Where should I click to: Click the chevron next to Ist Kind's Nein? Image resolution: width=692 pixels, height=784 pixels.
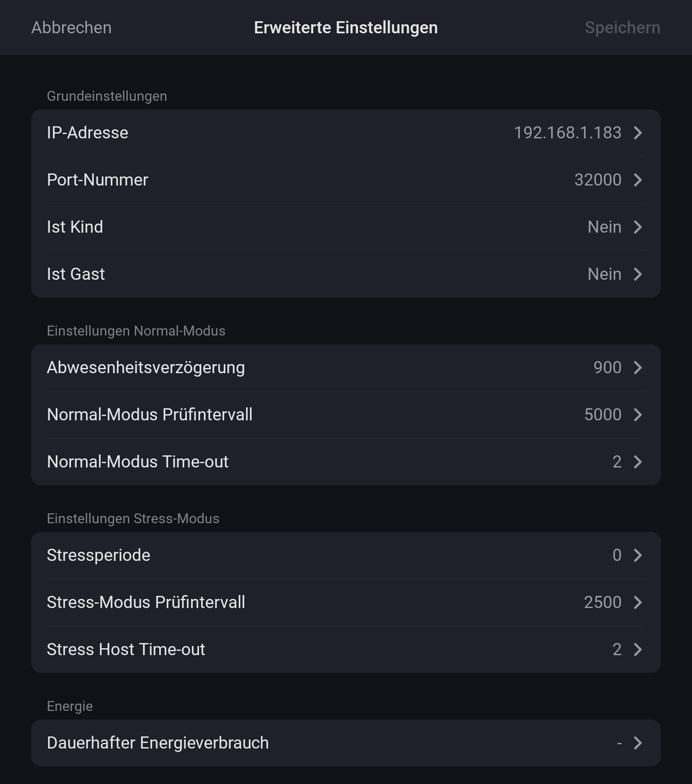[638, 227]
